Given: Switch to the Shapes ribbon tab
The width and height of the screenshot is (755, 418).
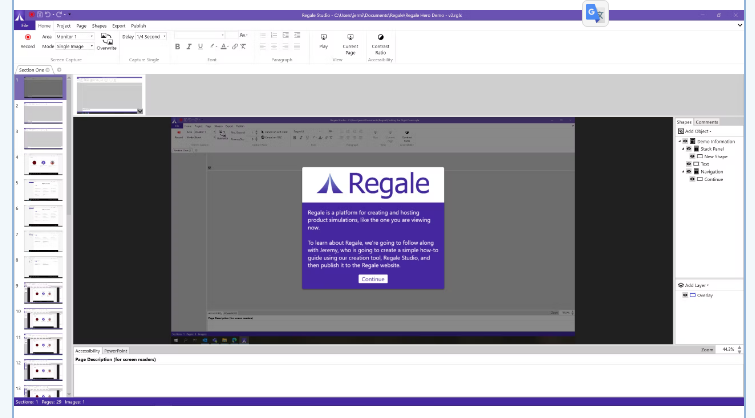Looking at the screenshot, I should point(99,26).
